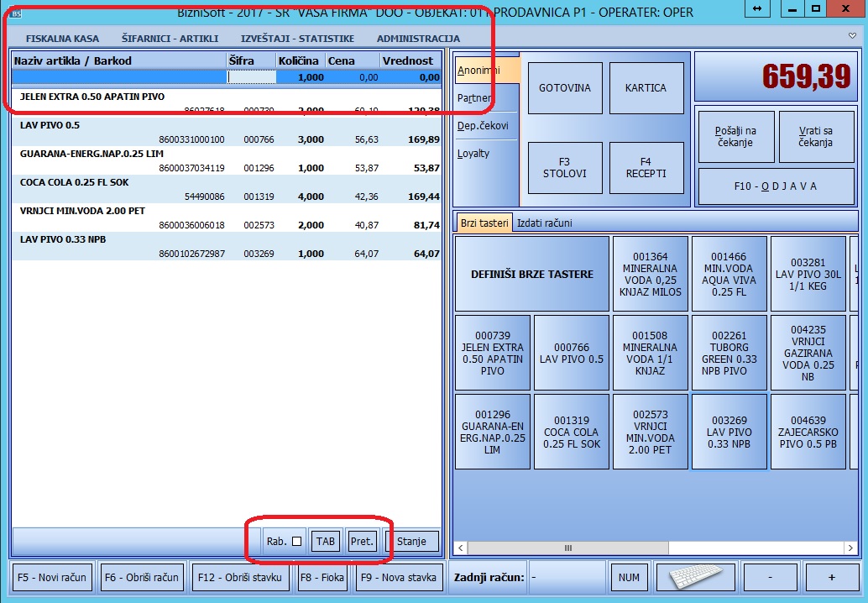
Task: Click the TAB button below item list
Action: click(x=326, y=541)
